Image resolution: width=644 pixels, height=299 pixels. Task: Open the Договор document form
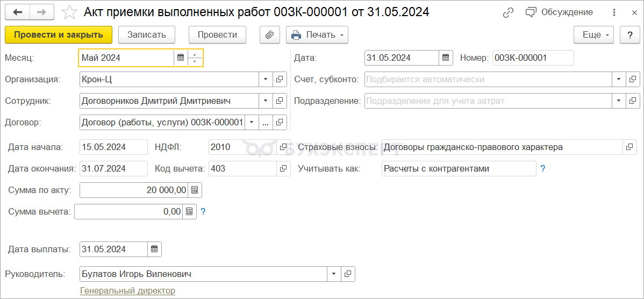(280, 122)
